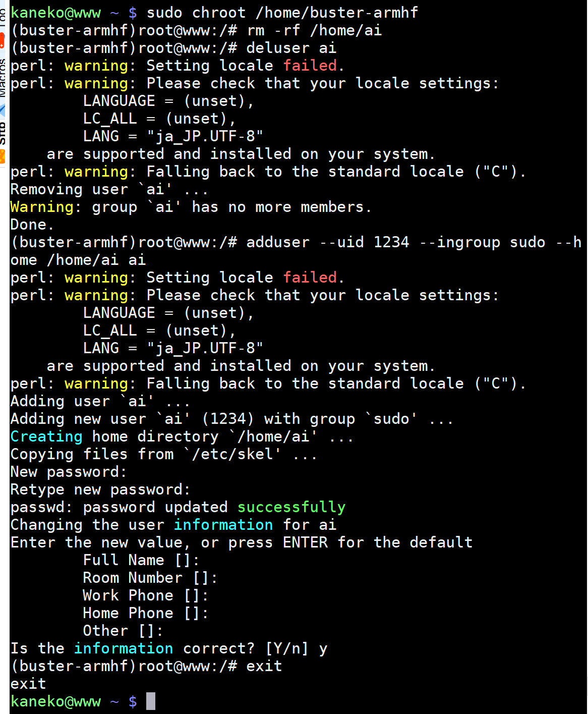Click the 'sudo chroot /home/buster-armhf' command
Screen dimensions: 588x714
coord(282,13)
